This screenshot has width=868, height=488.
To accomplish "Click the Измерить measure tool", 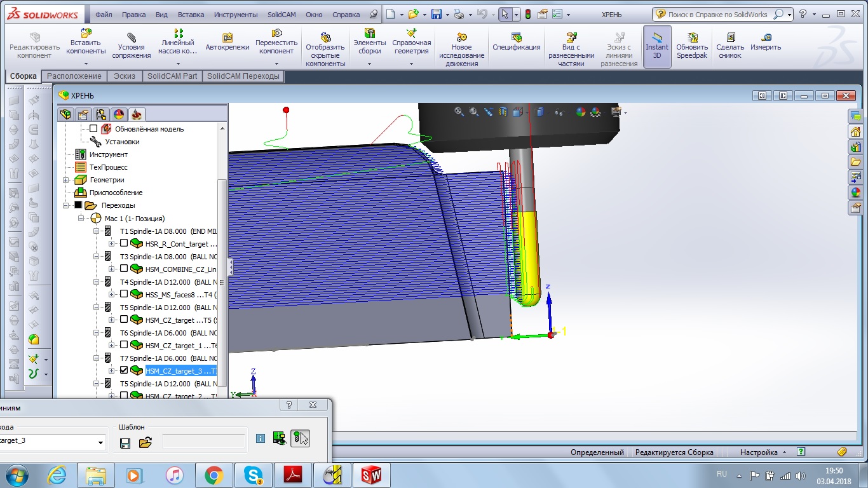I will pos(766,42).
